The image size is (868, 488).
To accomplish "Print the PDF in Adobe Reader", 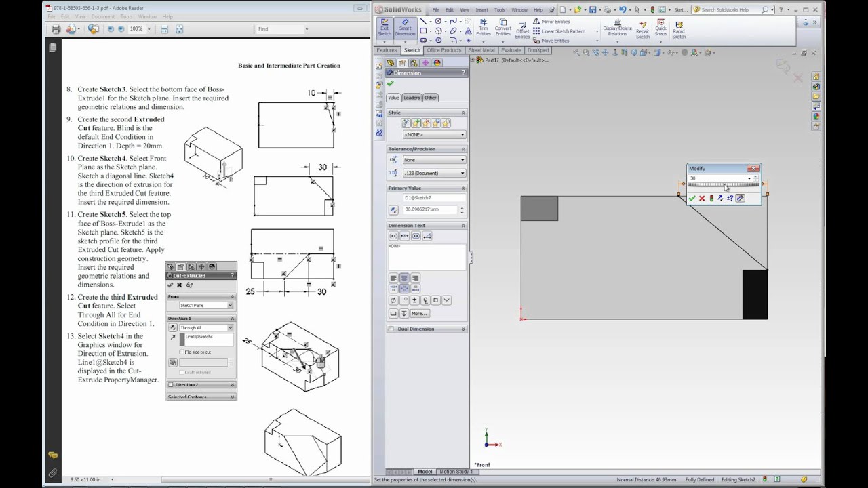I will 56,29.
